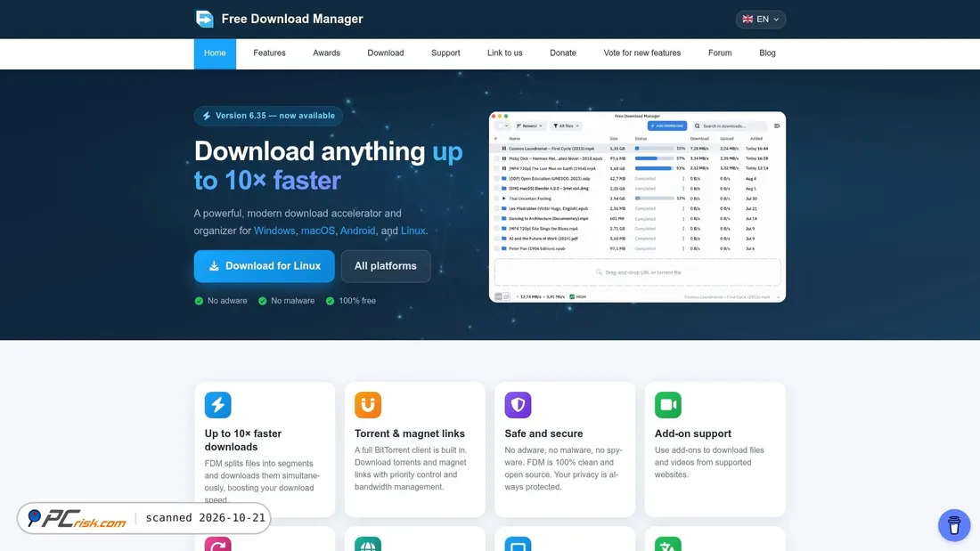Click the Android platform link
The width and height of the screenshot is (980, 551).
tap(357, 231)
